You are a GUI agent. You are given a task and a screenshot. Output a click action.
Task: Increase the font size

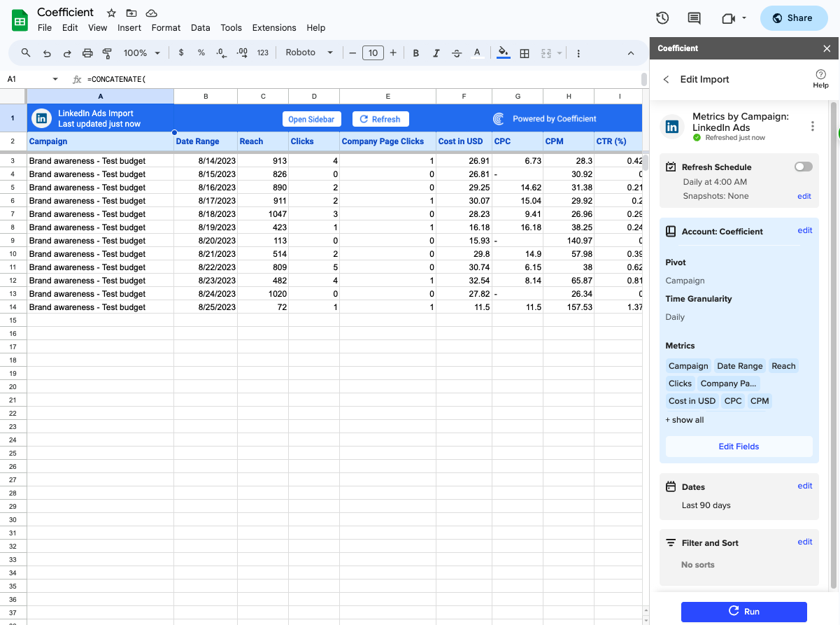(393, 52)
